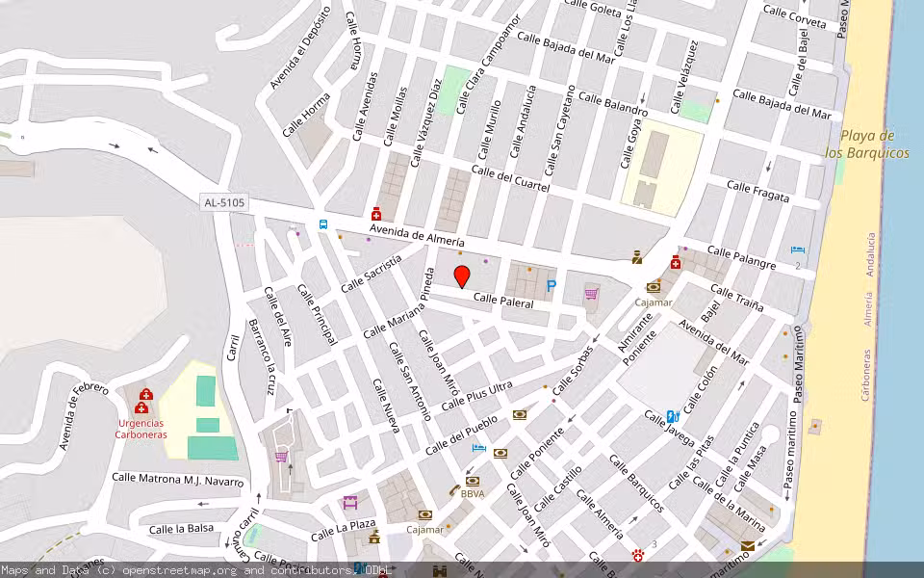Click the Avenida del Mar label

(713, 343)
